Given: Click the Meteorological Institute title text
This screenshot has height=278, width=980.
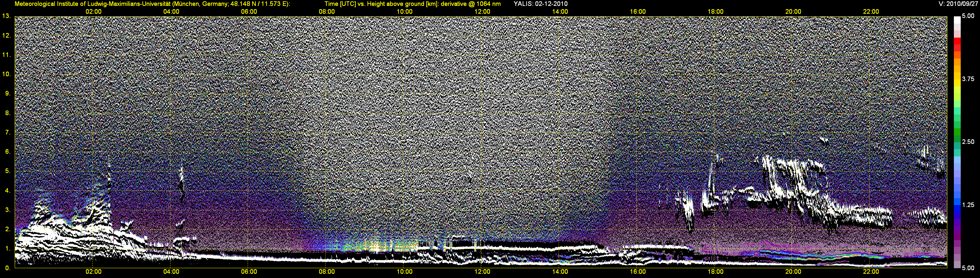Looking at the screenshot, I should (x=153, y=4).
